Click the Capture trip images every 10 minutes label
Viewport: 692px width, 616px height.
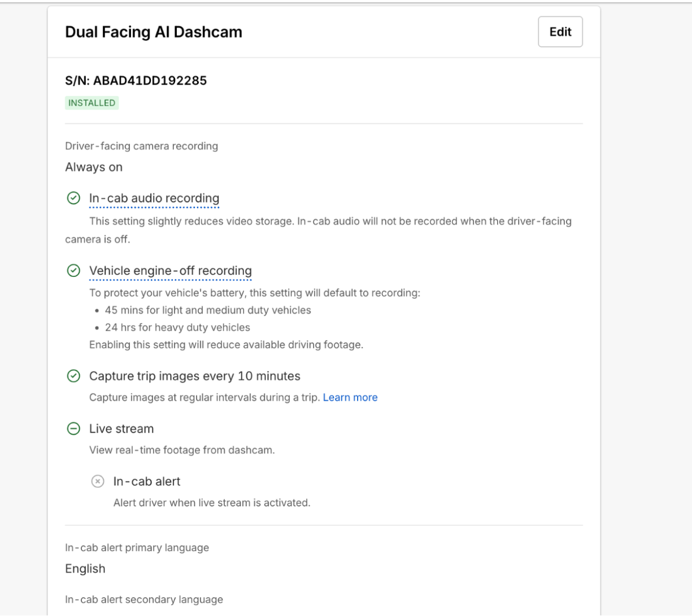pyautogui.click(x=195, y=376)
